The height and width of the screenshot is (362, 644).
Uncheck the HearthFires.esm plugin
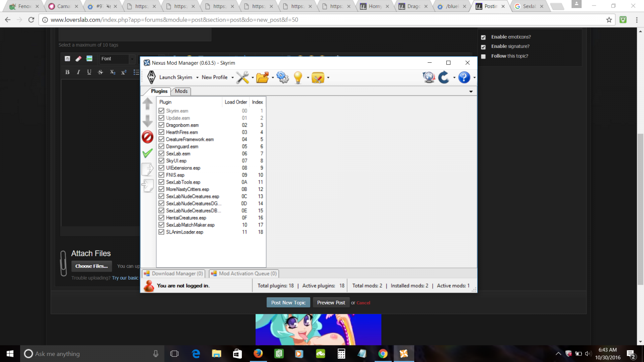tap(161, 132)
